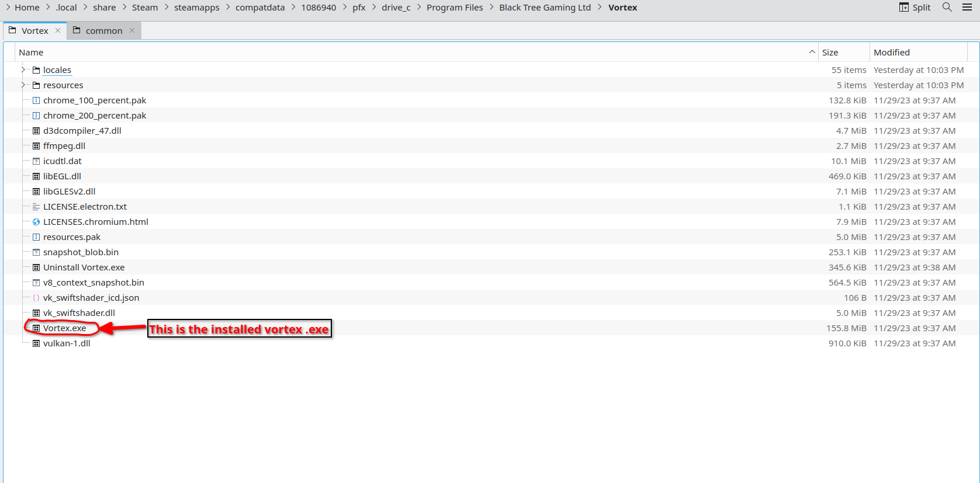This screenshot has width=980, height=483.
Task: Click the LICENSE.electron.txt text file icon
Action: (36, 207)
